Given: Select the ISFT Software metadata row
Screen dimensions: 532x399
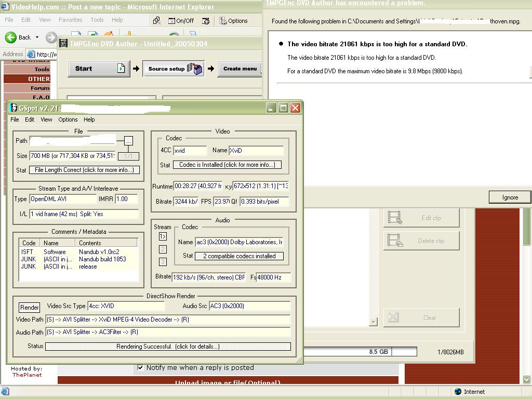Looking at the screenshot, I should 78,252.
